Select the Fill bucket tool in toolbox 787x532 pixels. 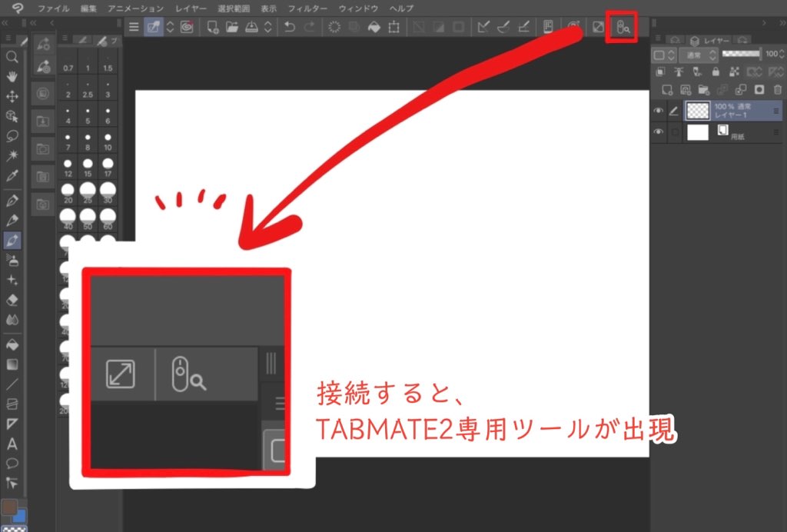tap(12, 344)
